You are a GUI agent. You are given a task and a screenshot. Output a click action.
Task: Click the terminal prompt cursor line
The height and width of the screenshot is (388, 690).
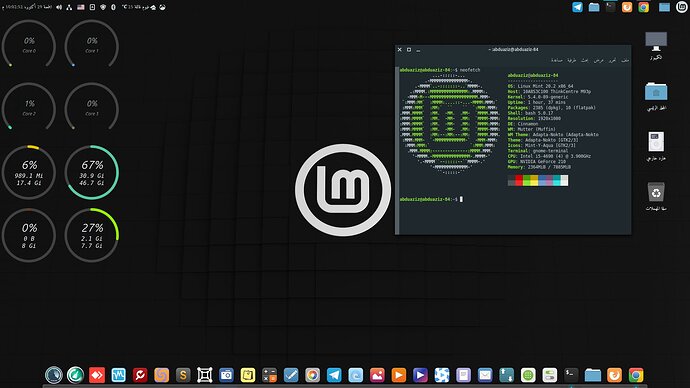[431, 199]
